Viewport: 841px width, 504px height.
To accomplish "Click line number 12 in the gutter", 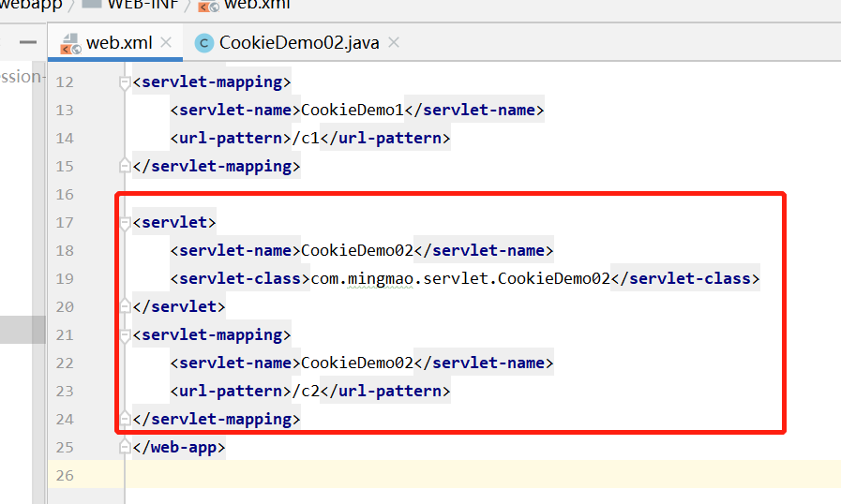I will (65, 82).
